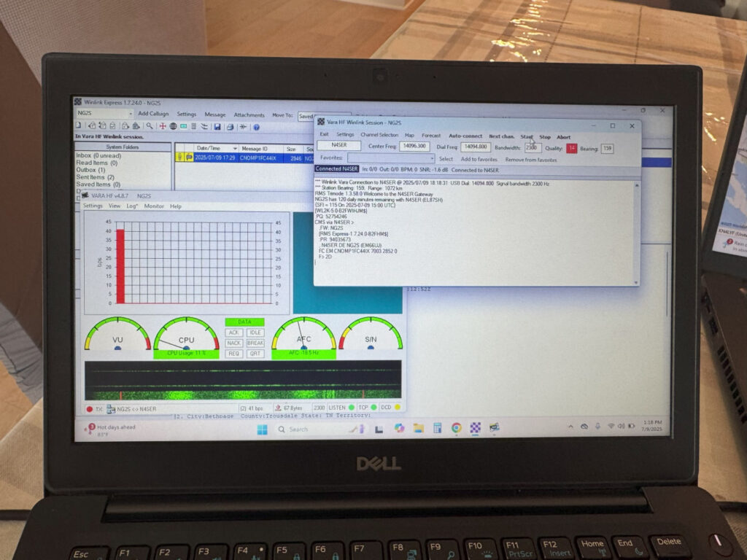Click Auto-connect in the Vara session
The width and height of the screenshot is (747, 560).
pyautogui.click(x=465, y=136)
